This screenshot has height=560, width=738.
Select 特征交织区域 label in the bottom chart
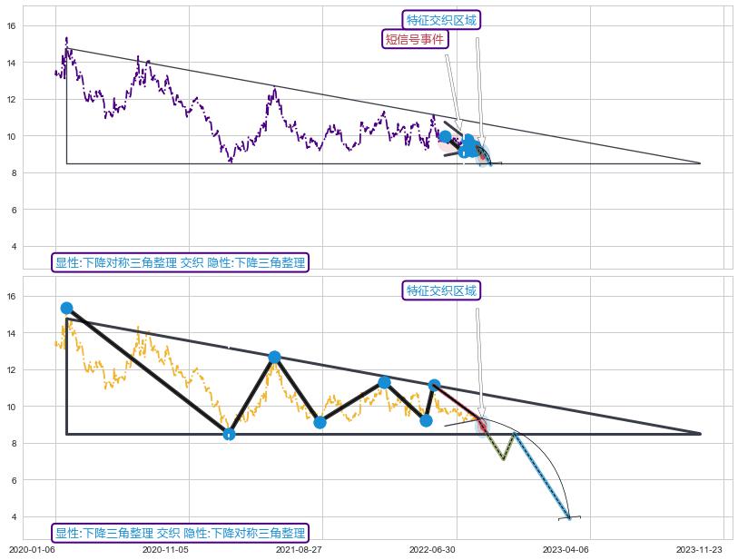(x=441, y=290)
